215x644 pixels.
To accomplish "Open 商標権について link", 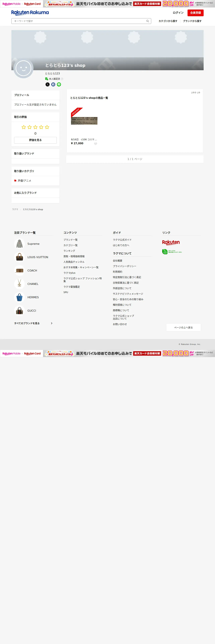I will click(121, 310).
